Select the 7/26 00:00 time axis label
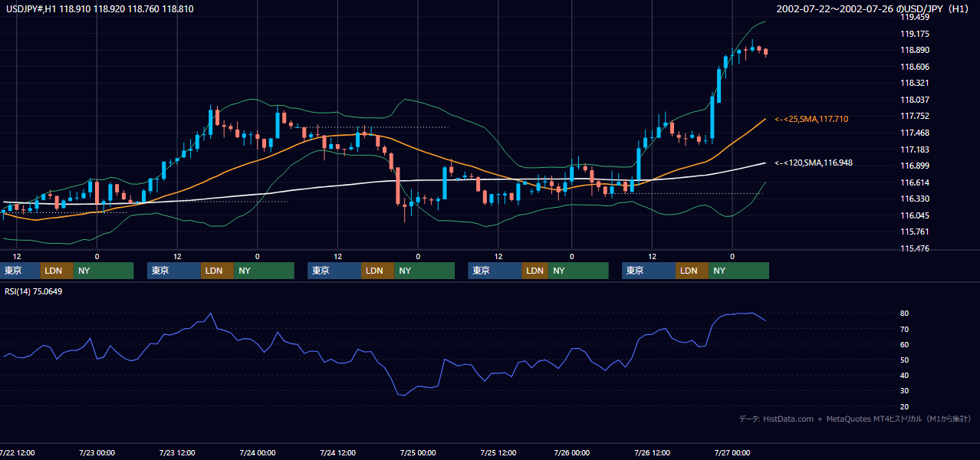 point(571,452)
